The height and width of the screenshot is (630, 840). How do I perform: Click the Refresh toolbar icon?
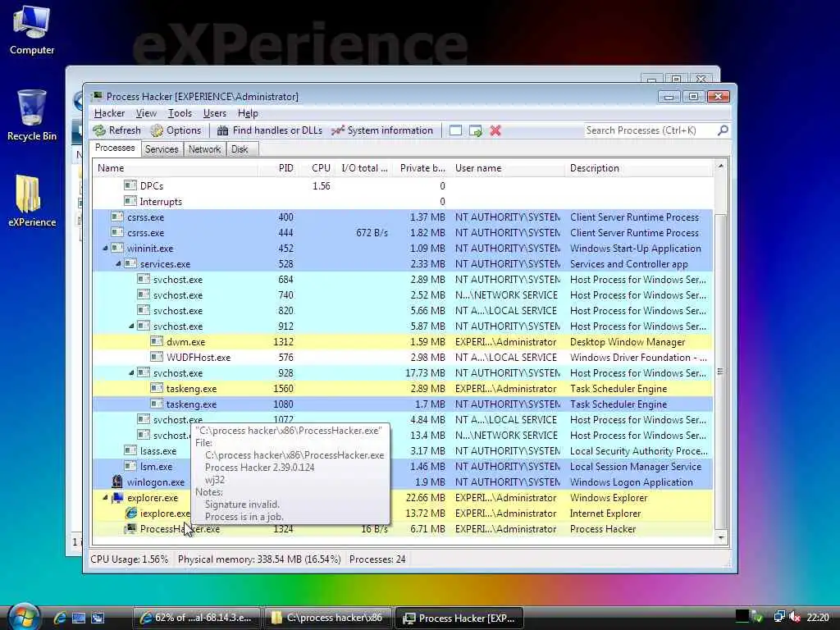[x=99, y=130]
